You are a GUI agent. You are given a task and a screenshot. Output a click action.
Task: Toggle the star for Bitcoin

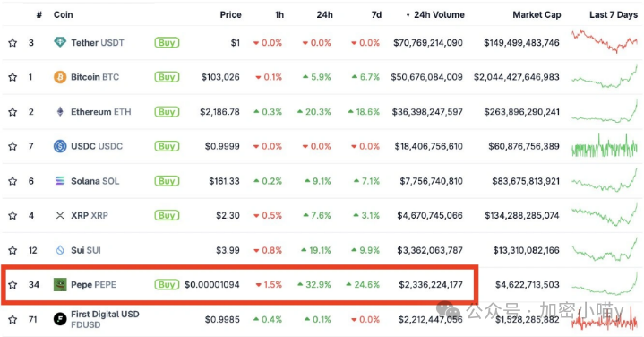click(13, 77)
